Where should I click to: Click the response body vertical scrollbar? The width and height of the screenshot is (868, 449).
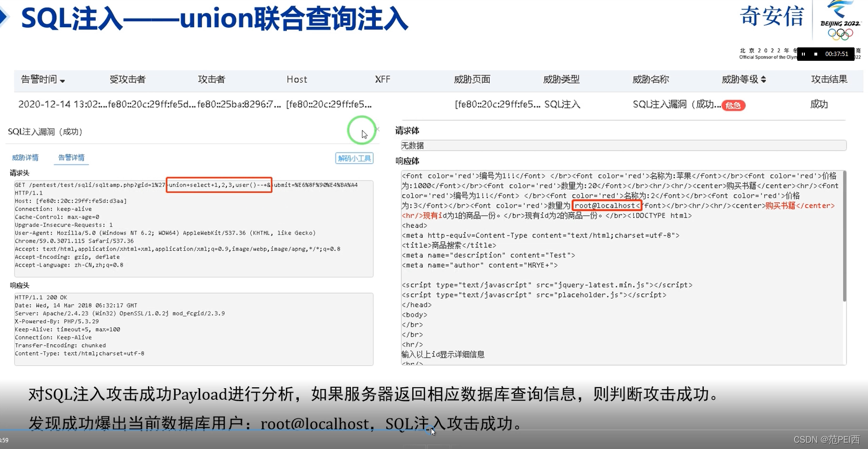coord(844,237)
